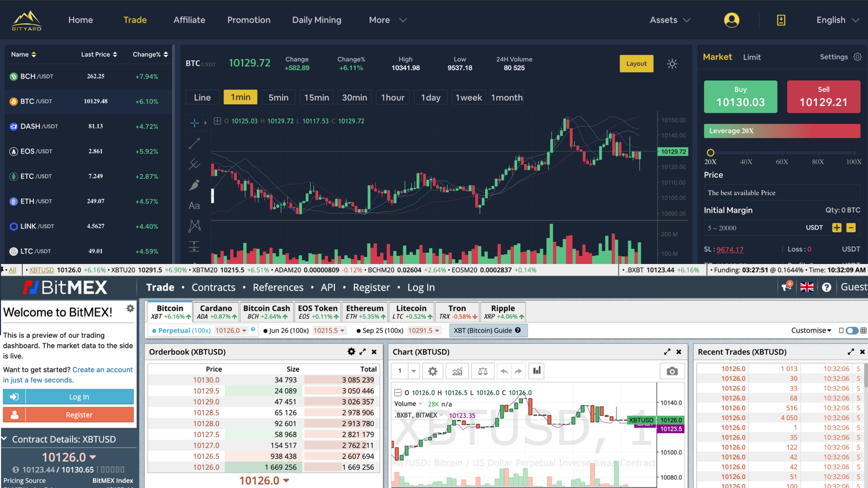Select the brush drawing tool
This screenshot has width=868, height=488.
pos(194,185)
